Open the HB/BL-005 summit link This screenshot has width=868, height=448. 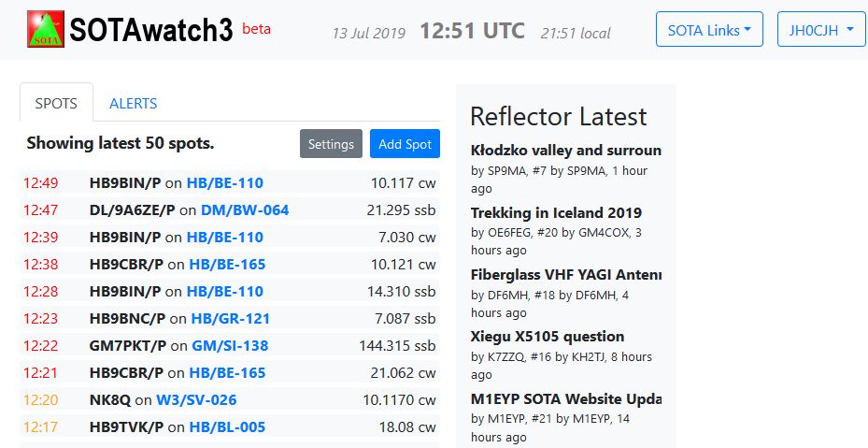coord(227,426)
